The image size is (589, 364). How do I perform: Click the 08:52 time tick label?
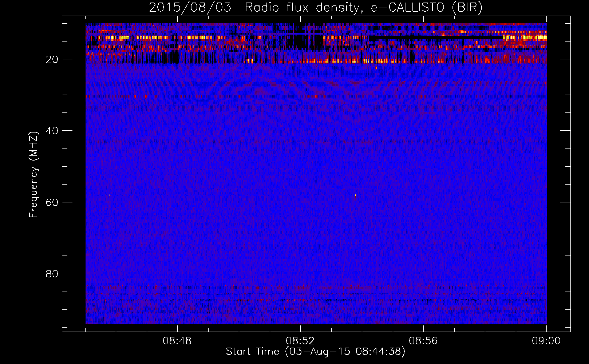tap(300, 341)
